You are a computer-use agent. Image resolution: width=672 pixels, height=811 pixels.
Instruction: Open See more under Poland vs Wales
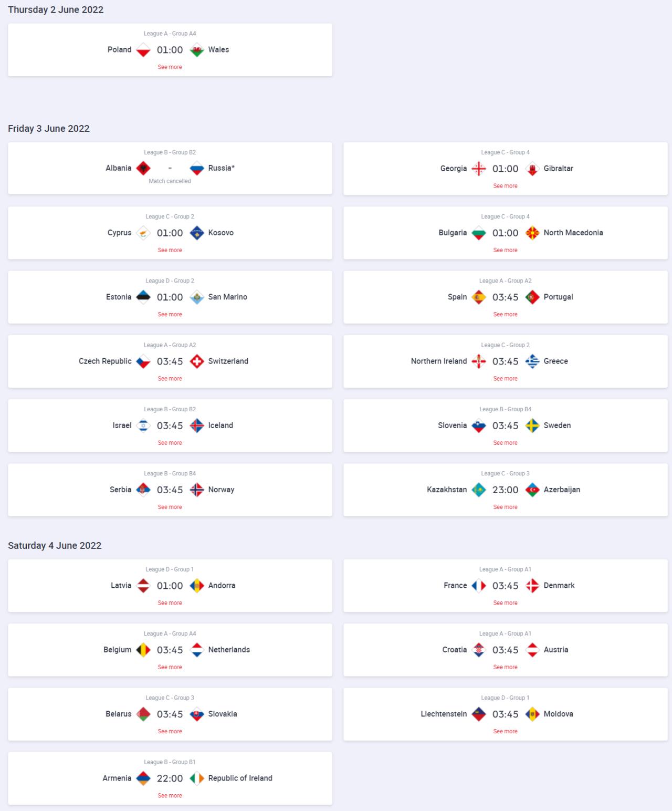click(x=170, y=67)
